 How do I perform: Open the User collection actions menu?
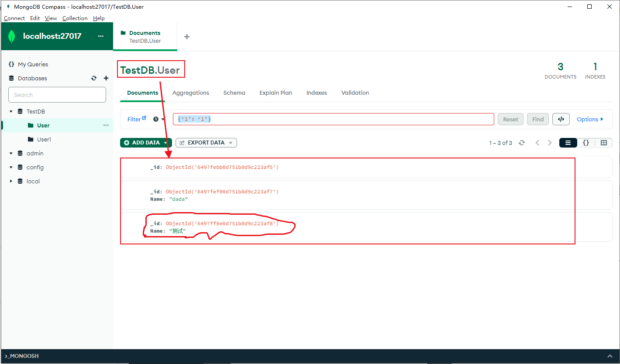click(x=106, y=125)
